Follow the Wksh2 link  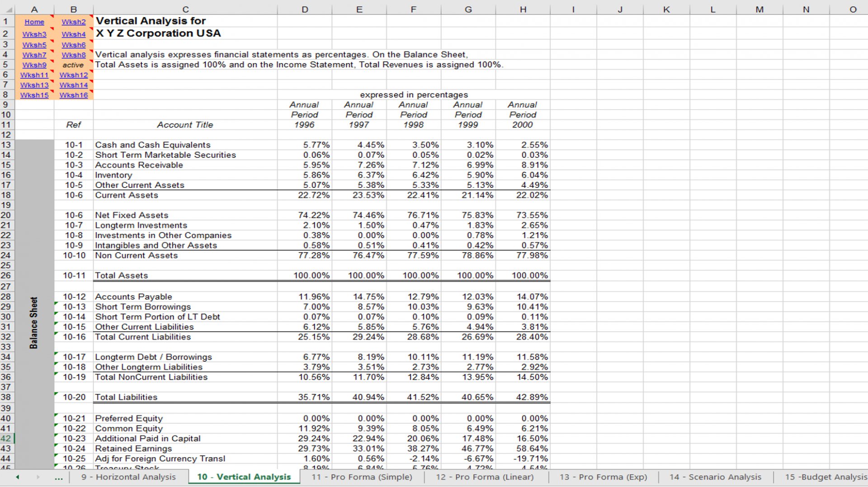(74, 22)
